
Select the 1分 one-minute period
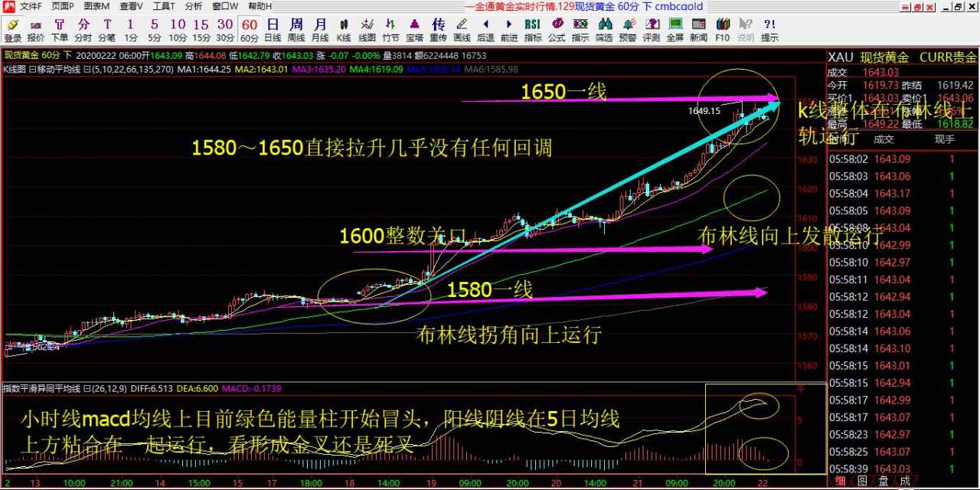click(x=131, y=30)
